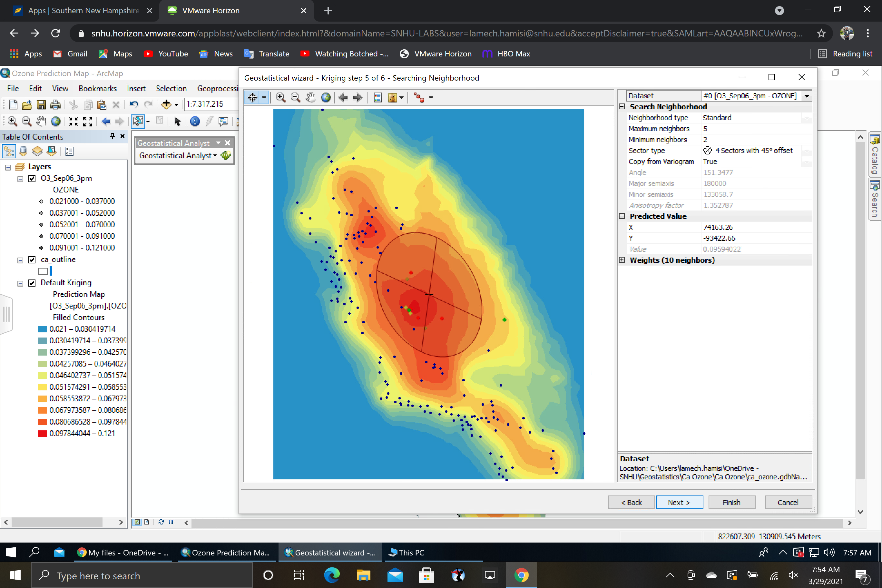The height and width of the screenshot is (588, 882).
Task: Click the wizard identify neighbors points icon
Action: tap(419, 97)
